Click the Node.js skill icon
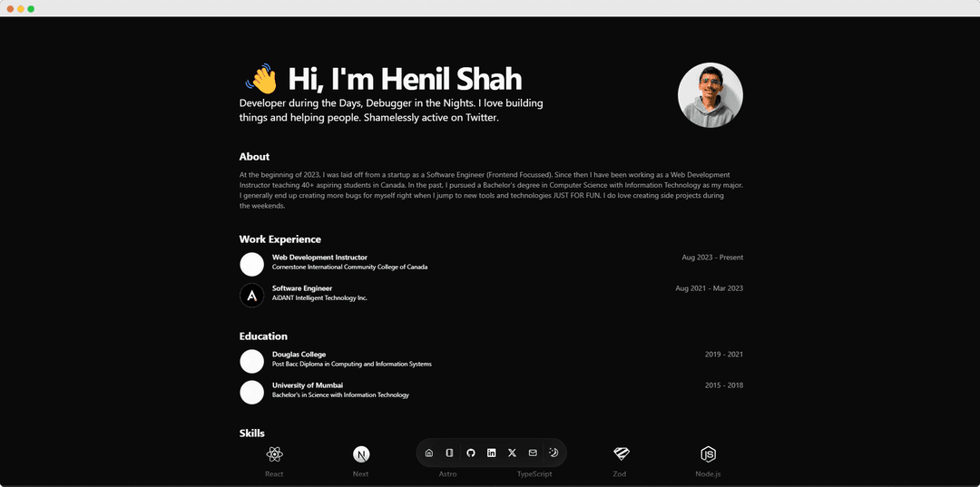Image resolution: width=980 pixels, height=487 pixels. point(709,454)
